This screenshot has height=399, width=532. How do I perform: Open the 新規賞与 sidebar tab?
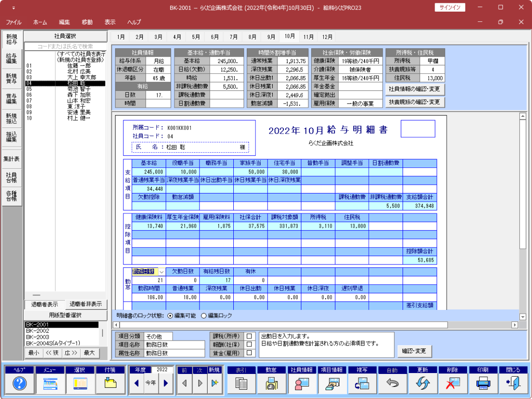(12, 79)
